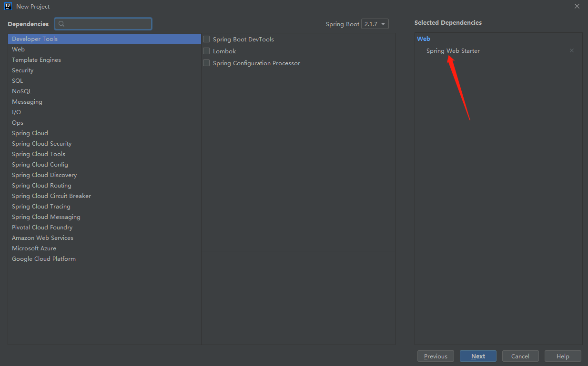Select Spring Web Starter in Selected Dependencies
The image size is (588, 366).
tap(453, 51)
